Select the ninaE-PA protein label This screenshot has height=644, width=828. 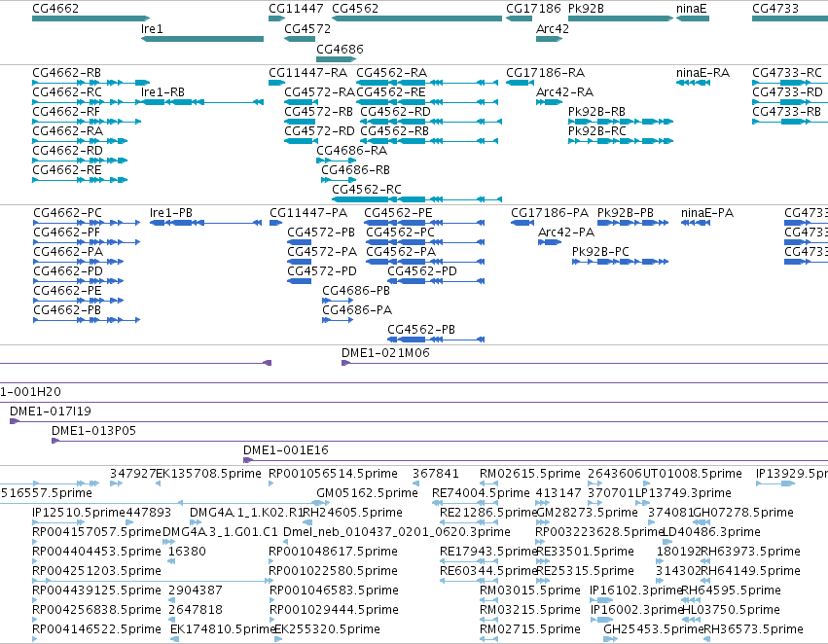tap(707, 213)
